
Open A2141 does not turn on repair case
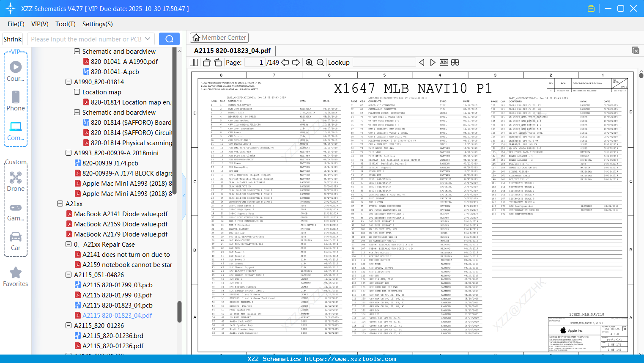click(x=122, y=254)
